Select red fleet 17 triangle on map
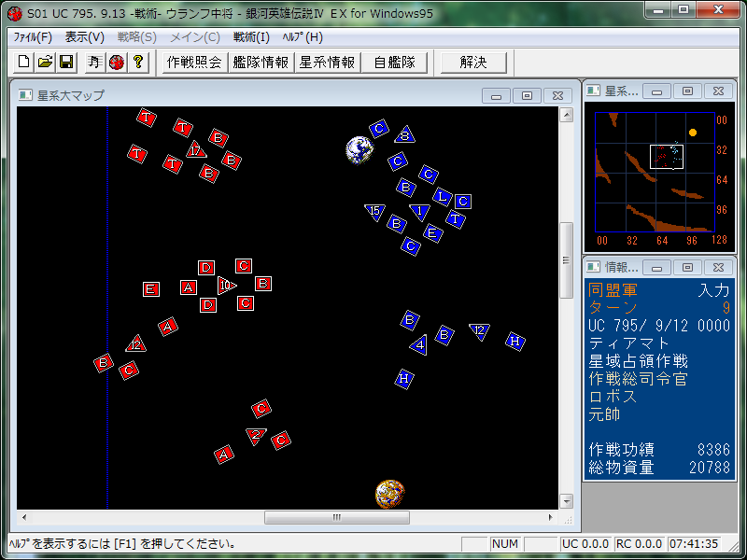 195,150
